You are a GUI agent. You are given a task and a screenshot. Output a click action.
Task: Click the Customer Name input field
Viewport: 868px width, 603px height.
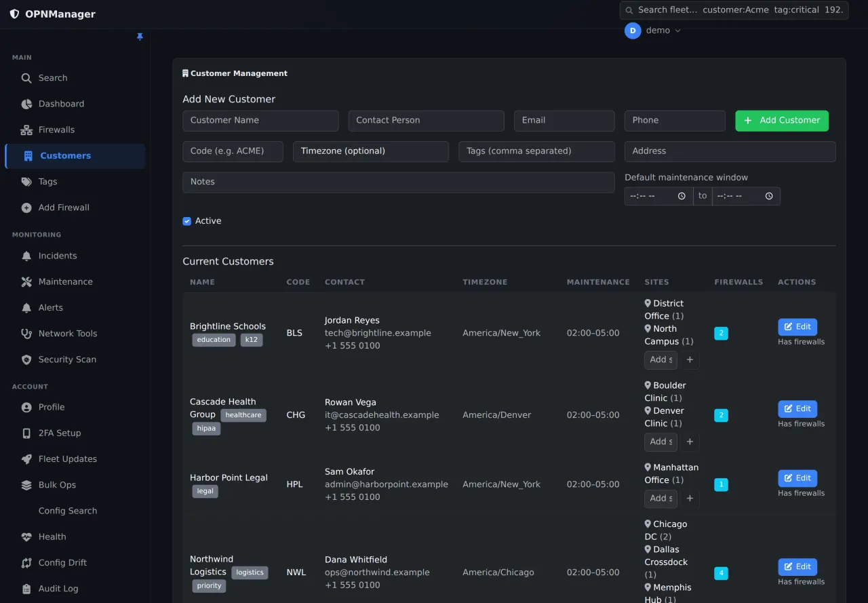(260, 121)
